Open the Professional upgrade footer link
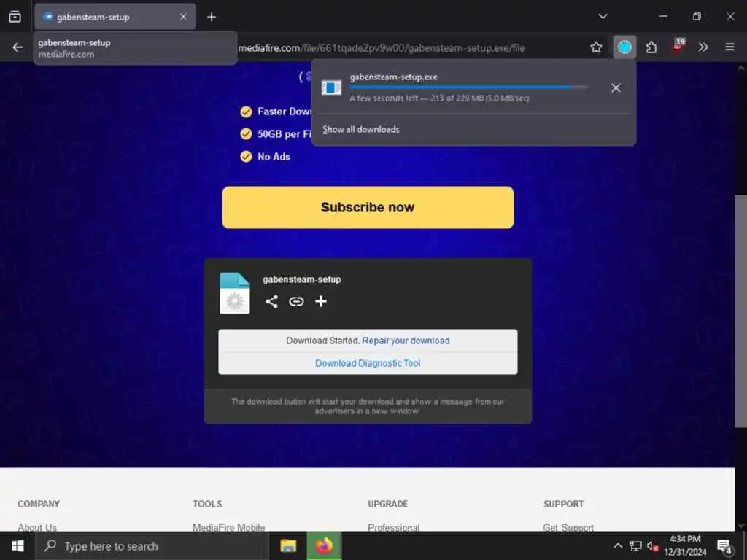The width and height of the screenshot is (747, 560). (x=393, y=527)
